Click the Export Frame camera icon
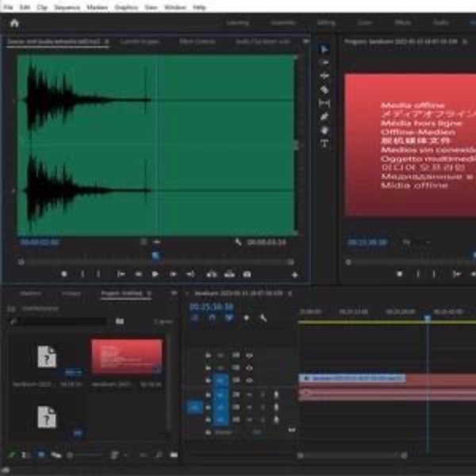The height and width of the screenshot is (476, 476). pos(247,274)
